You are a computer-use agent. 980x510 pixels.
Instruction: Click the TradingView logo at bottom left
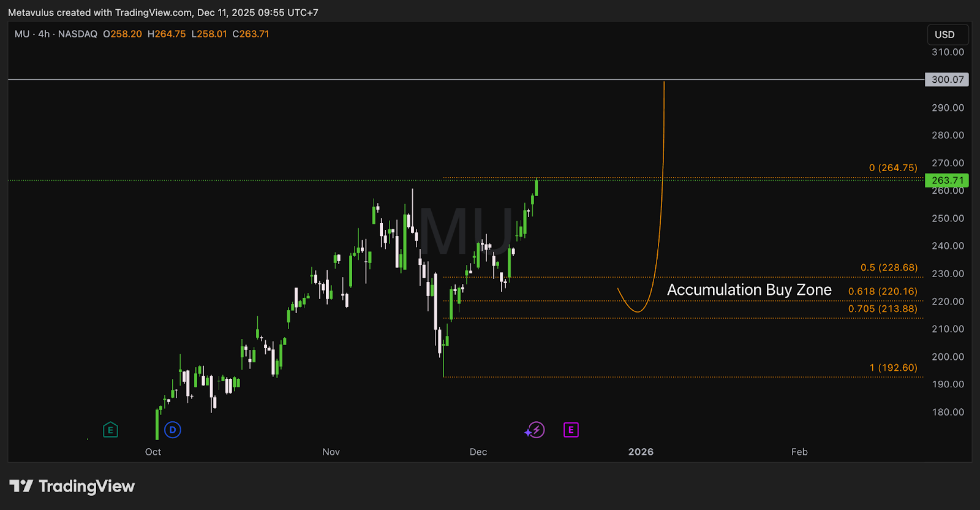click(72, 486)
